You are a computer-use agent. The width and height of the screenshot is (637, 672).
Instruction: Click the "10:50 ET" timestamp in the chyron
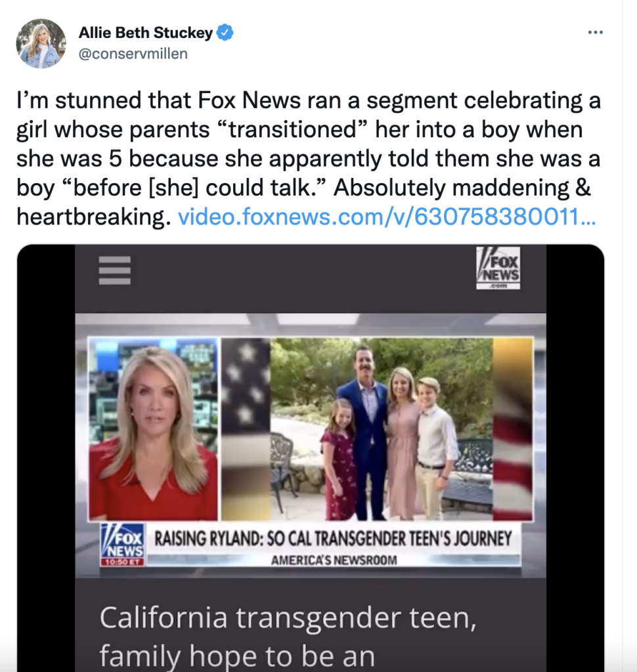pos(121,562)
